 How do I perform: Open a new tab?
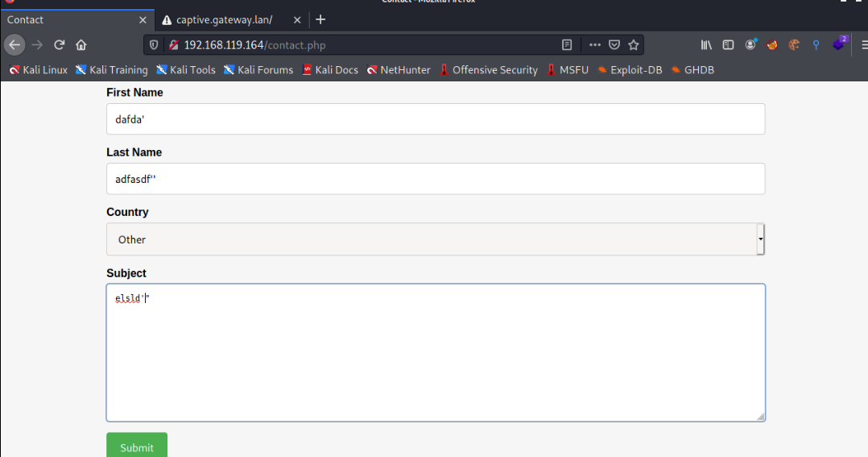[x=320, y=20]
